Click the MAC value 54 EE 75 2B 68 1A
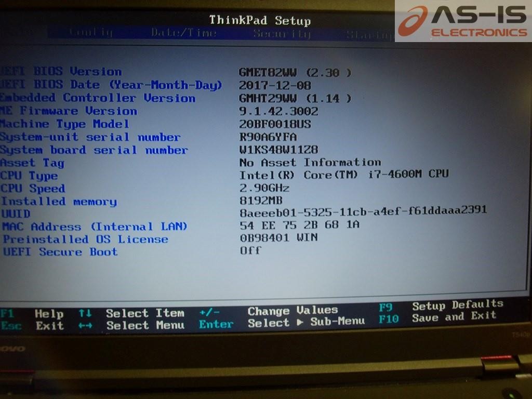Screen dimensions: 532x399 point(299,224)
